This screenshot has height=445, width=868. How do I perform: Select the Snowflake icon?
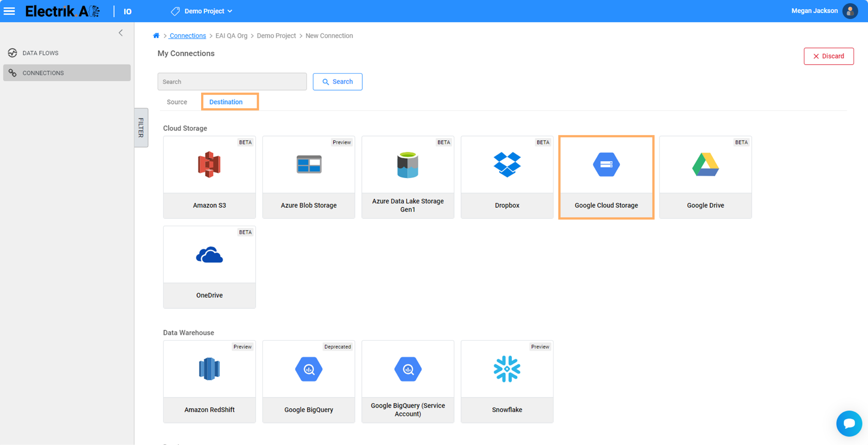tap(507, 369)
